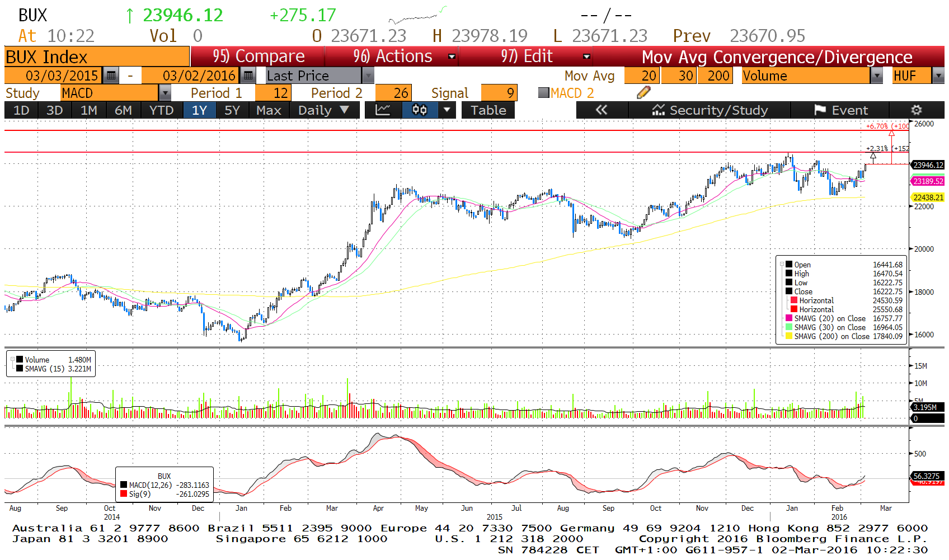Viewport: 949px width, 560px height.
Task: Toggle the MACD 2 checkbox
Action: click(543, 93)
